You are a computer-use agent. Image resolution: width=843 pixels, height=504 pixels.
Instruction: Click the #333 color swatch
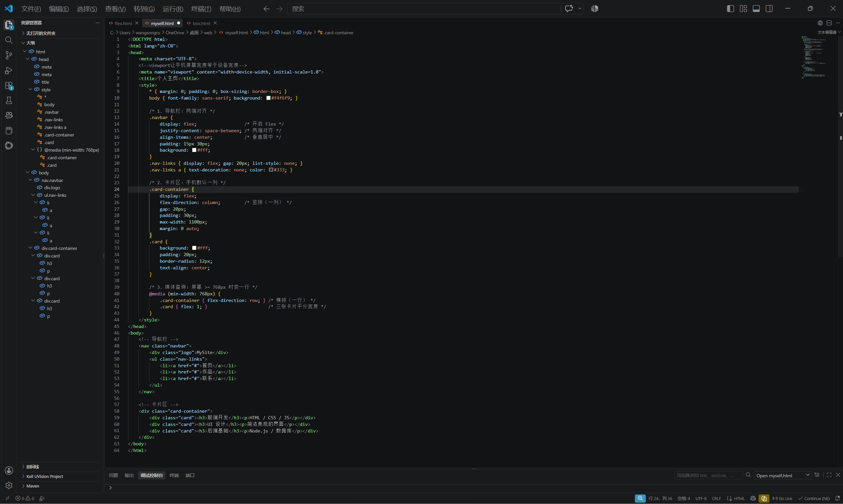point(271,169)
